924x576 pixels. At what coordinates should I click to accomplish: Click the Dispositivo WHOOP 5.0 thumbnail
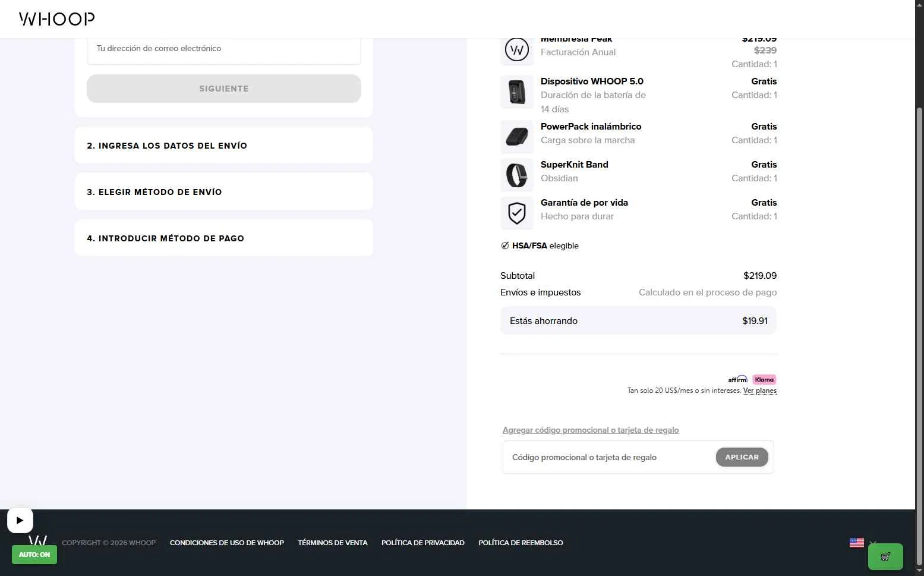click(517, 92)
